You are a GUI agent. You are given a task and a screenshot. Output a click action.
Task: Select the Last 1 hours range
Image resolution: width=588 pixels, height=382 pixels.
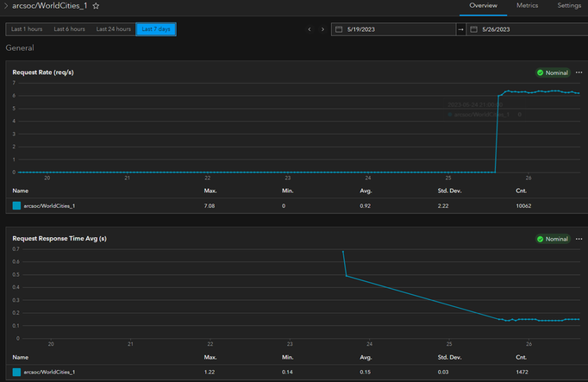pos(27,29)
